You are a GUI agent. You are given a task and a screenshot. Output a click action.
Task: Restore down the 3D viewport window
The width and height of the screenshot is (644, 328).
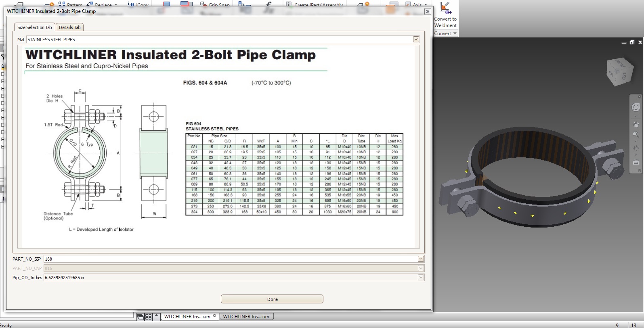632,42
